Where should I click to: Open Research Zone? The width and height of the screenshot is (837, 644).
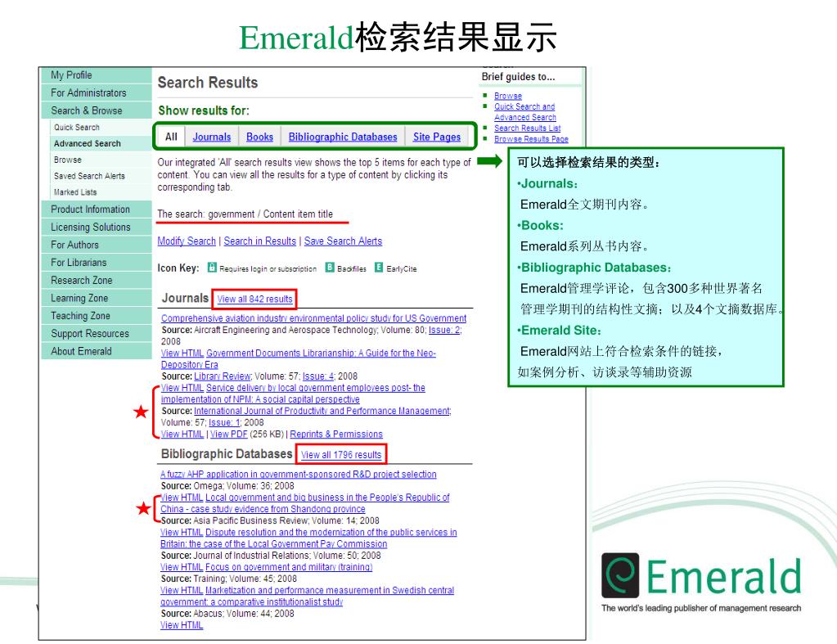click(x=97, y=281)
